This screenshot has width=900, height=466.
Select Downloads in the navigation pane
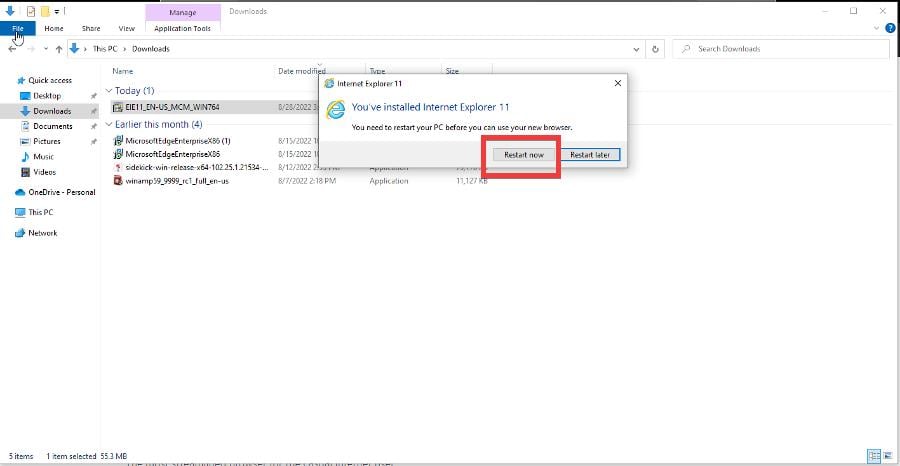click(x=52, y=111)
